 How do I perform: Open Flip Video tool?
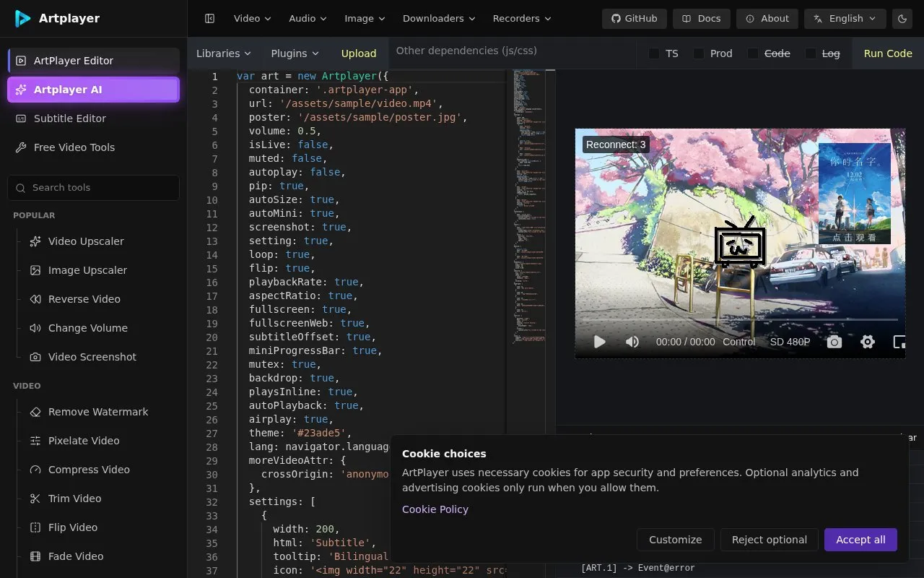tap(72, 527)
